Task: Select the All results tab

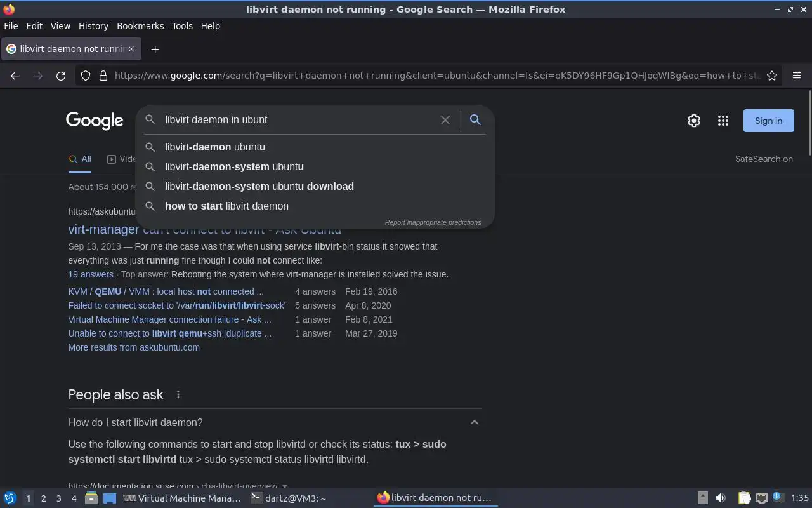Action: (x=80, y=159)
